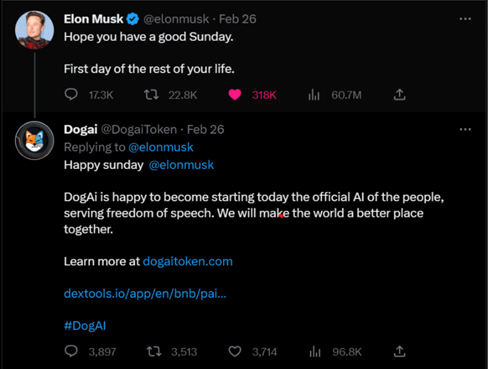Open the dogaitoken.com link
Image resolution: width=488 pixels, height=369 pixels.
point(188,261)
